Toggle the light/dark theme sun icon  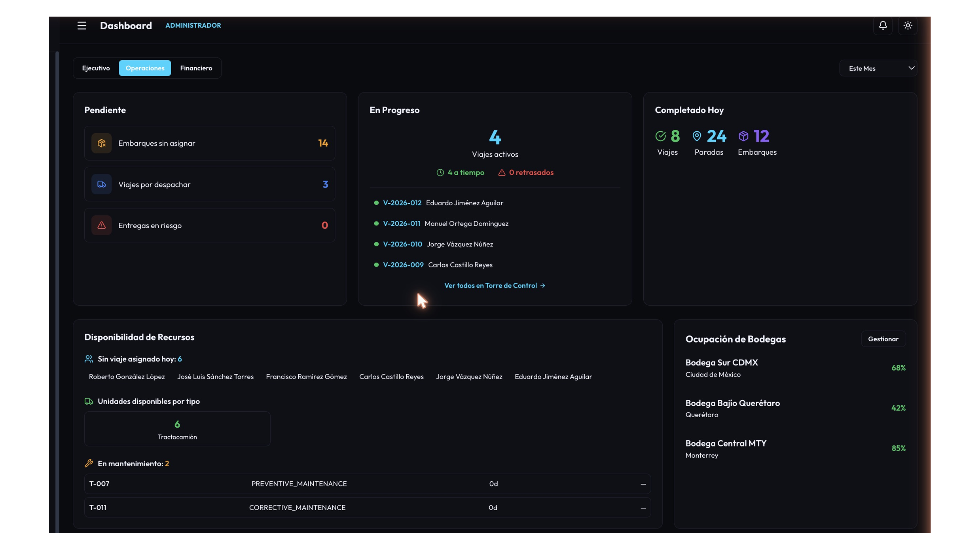point(908,25)
